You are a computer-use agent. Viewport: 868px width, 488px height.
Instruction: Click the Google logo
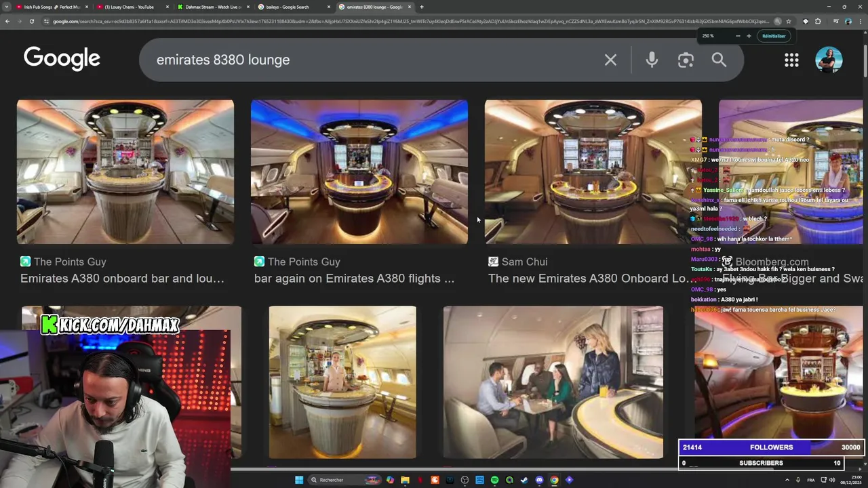[x=62, y=58]
